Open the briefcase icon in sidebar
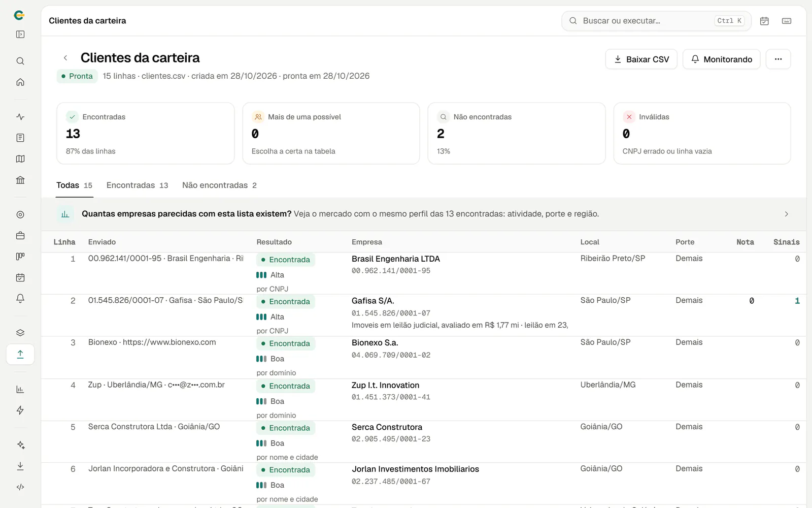The height and width of the screenshot is (508, 812). click(x=20, y=236)
